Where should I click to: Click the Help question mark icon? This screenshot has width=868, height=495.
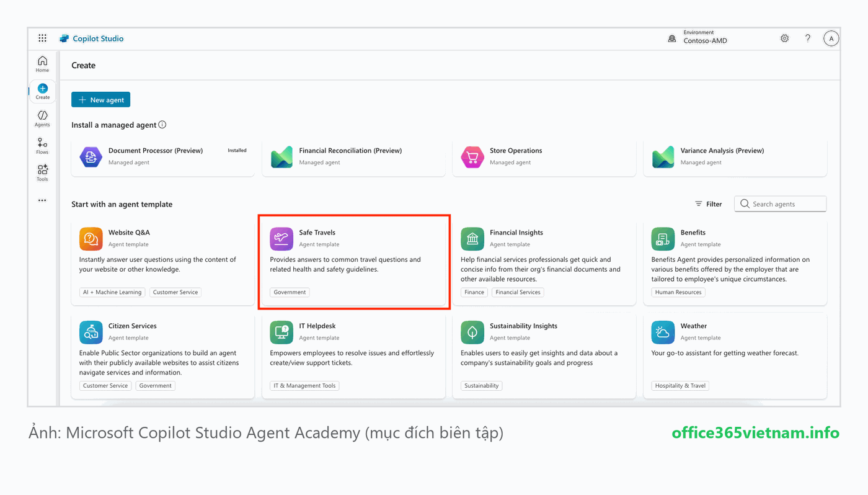807,38
